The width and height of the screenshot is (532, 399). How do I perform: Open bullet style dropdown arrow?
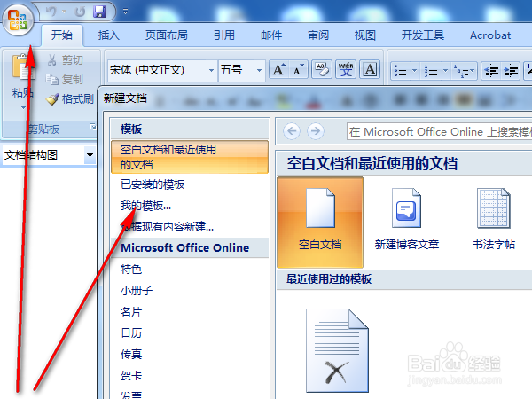click(414, 71)
